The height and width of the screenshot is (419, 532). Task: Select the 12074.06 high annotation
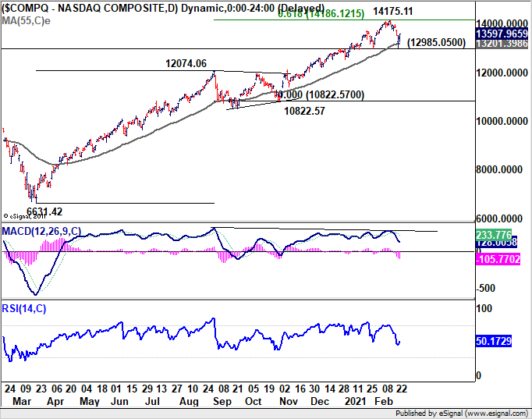coord(186,63)
